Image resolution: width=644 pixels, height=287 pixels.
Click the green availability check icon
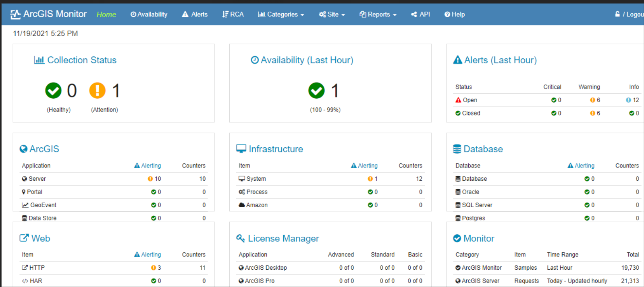316,91
